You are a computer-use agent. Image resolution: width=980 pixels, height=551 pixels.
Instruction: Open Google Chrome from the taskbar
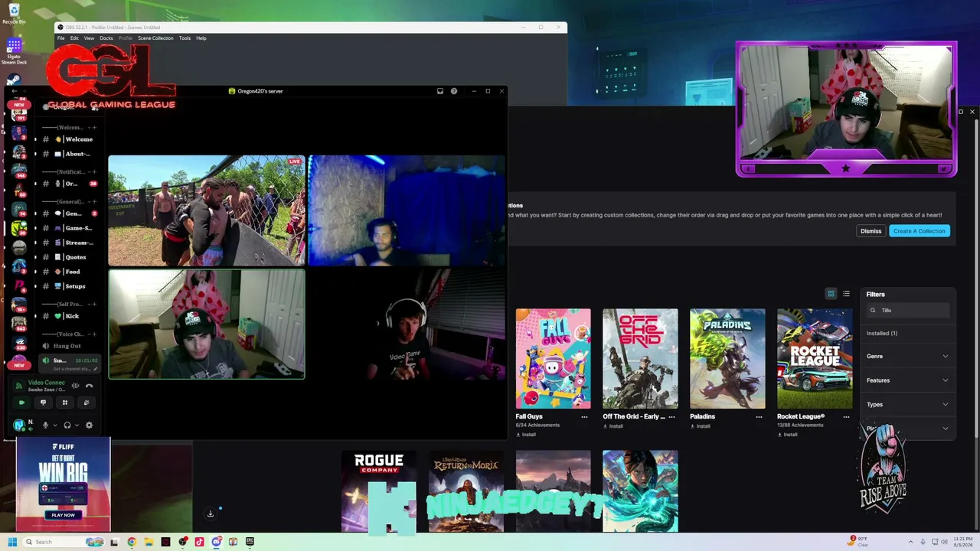(x=132, y=542)
